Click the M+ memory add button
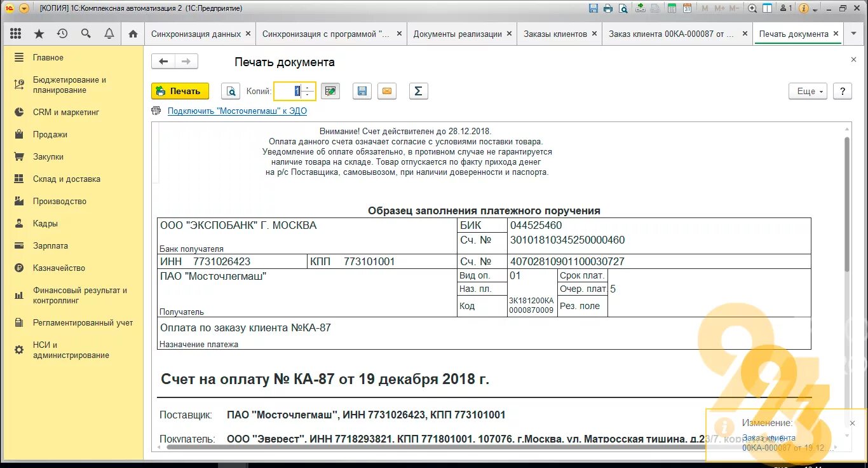The width and height of the screenshot is (868, 468). point(719,8)
